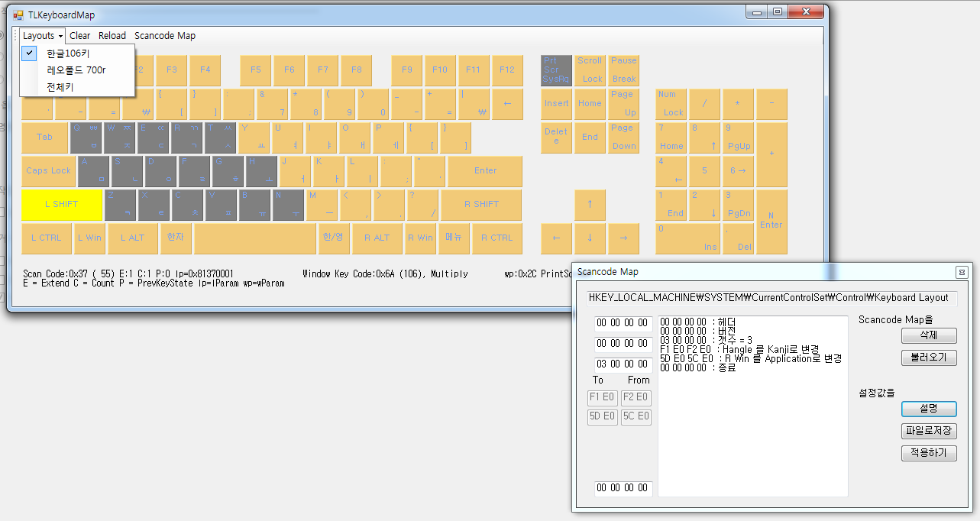Click the 삭제 button in Scancode Map
This screenshot has width=980, height=521.
[x=929, y=336]
